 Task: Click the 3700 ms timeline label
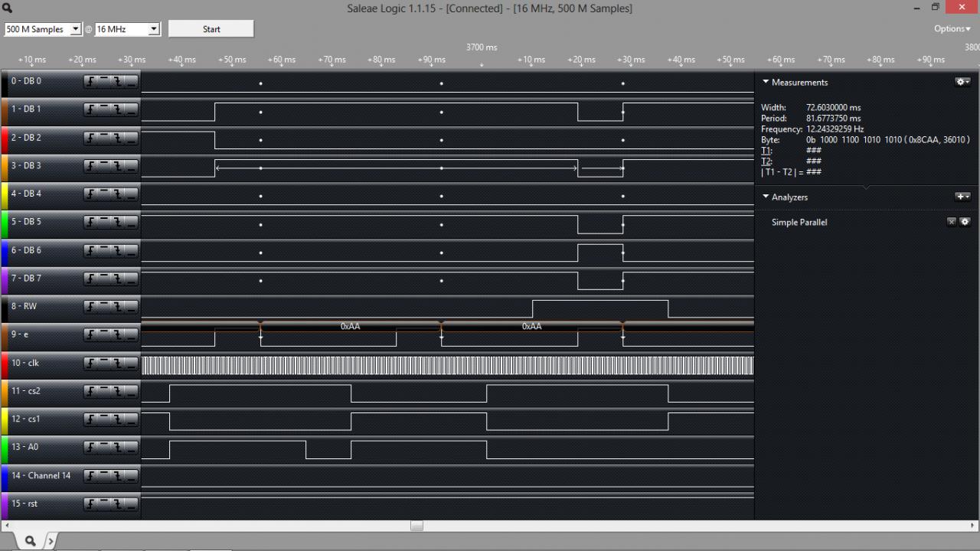pos(482,47)
